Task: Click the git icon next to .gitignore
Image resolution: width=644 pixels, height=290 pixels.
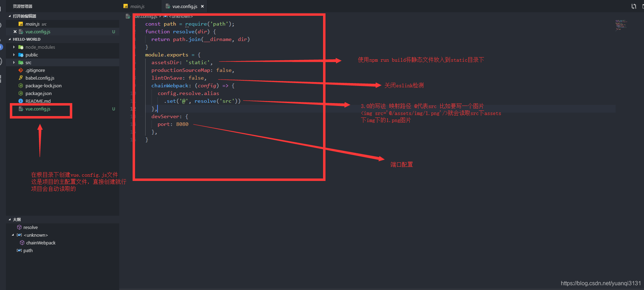Action: click(21, 70)
